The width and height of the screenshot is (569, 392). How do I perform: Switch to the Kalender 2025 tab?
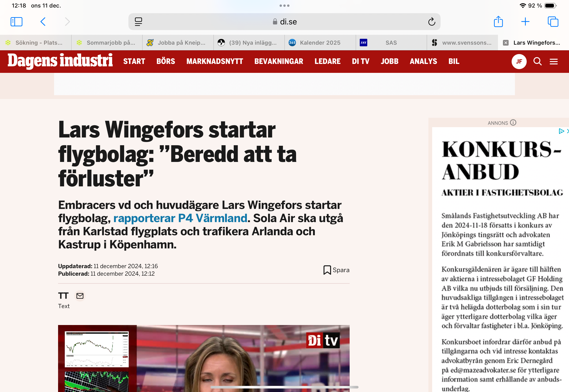320,43
